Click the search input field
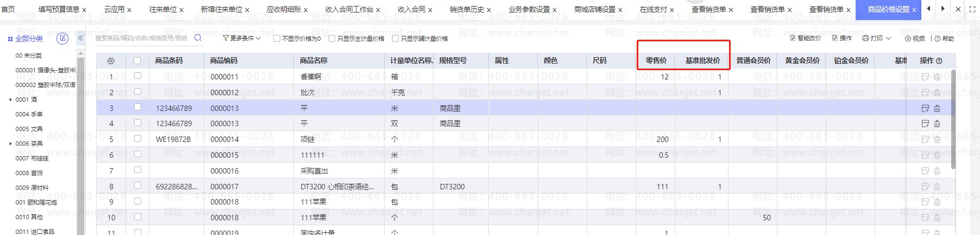 (x=142, y=38)
